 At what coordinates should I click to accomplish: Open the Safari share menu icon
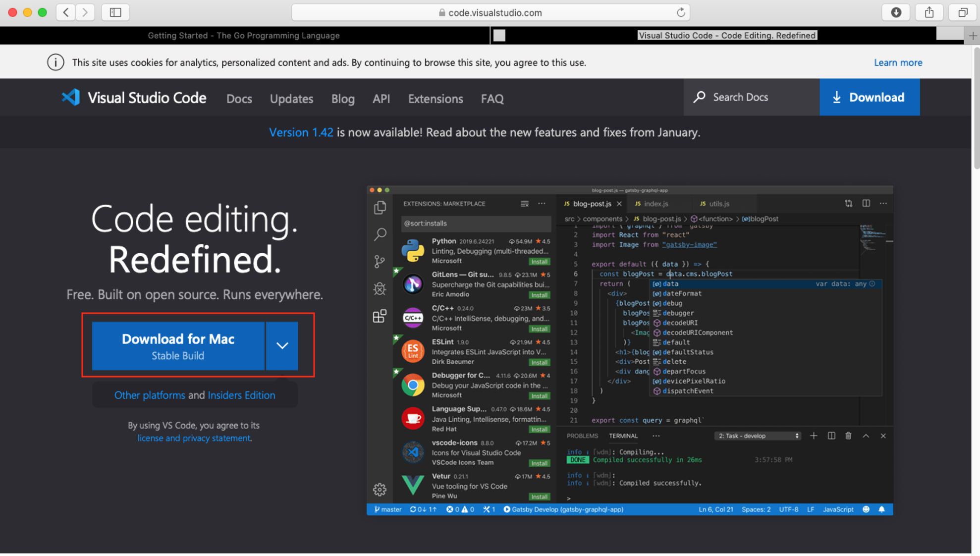(929, 12)
